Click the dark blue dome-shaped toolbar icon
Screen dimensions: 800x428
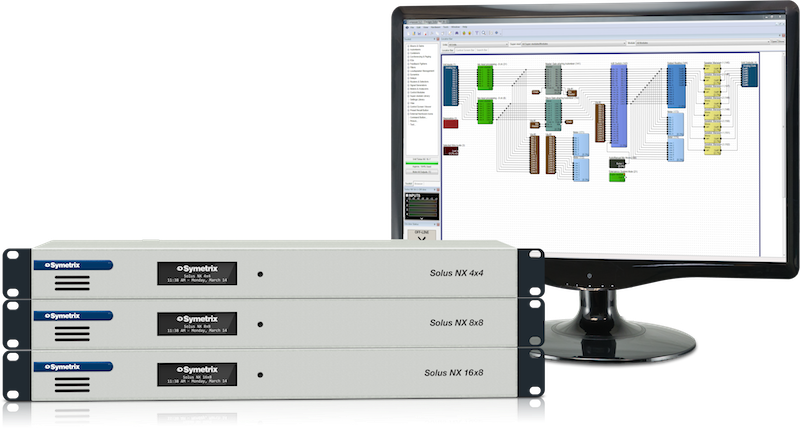point(457,33)
